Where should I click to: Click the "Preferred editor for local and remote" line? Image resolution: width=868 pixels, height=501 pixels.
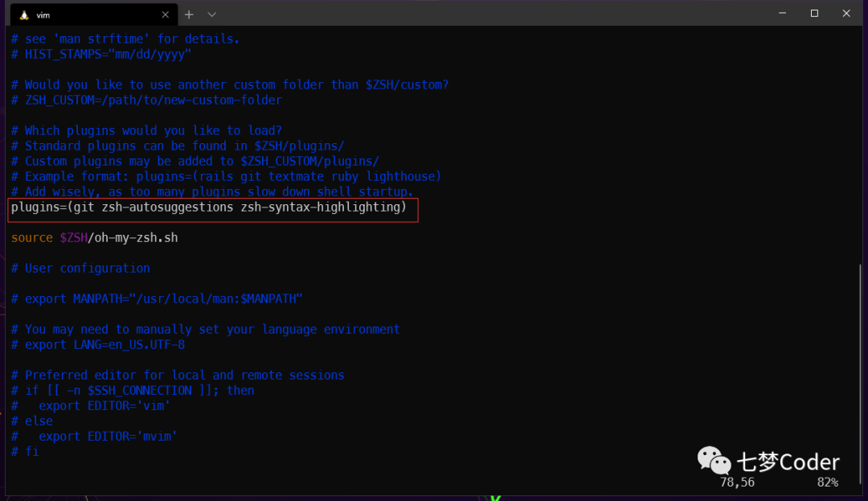click(x=178, y=376)
